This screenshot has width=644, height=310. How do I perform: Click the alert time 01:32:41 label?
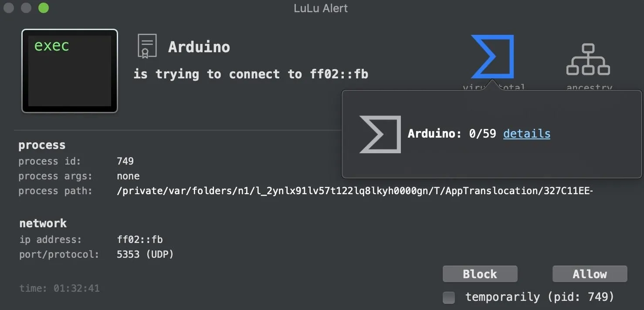[60, 288]
